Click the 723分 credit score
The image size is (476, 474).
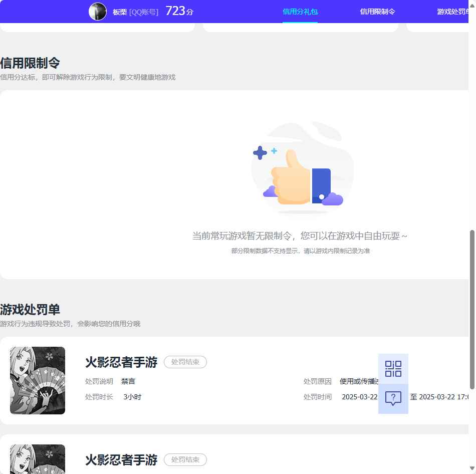(x=179, y=11)
